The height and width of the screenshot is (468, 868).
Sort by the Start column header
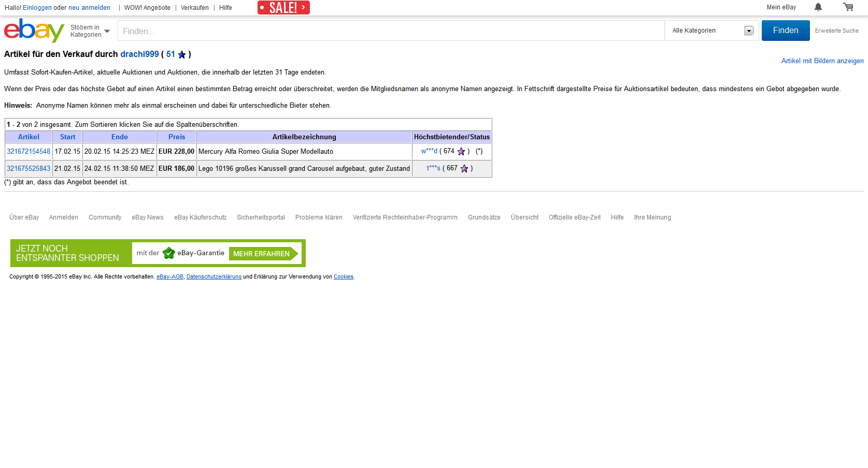click(x=67, y=137)
